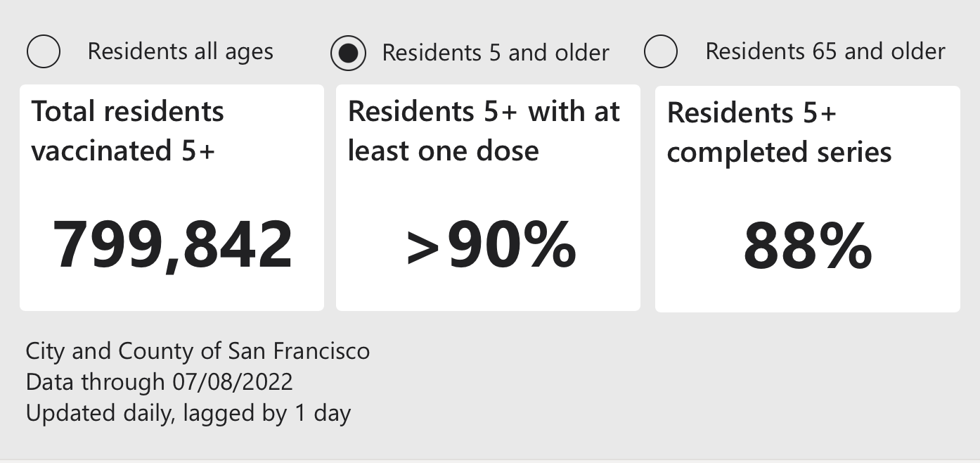The image size is (980, 463).
Task: Click the 'Residents 5+ completed series' card title
Action: click(779, 132)
